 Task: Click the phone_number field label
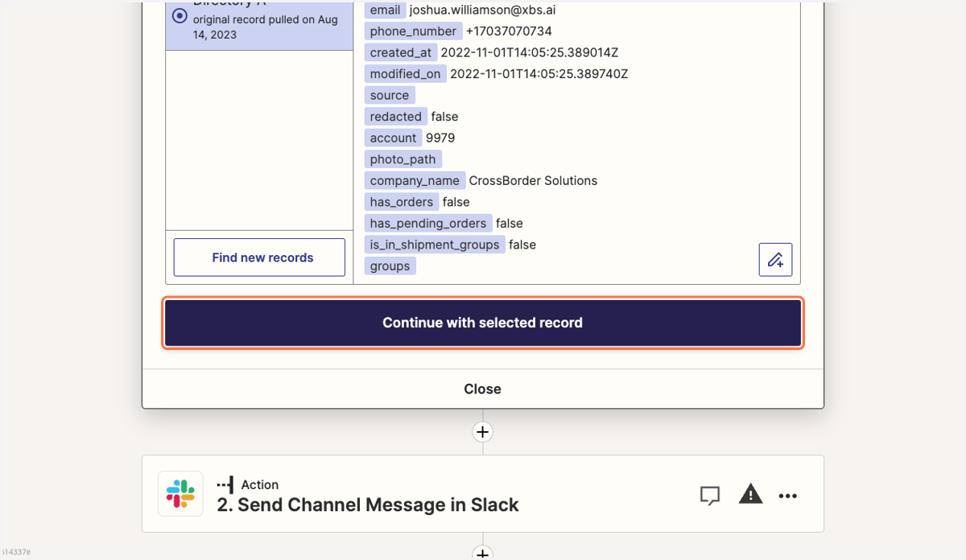413,31
